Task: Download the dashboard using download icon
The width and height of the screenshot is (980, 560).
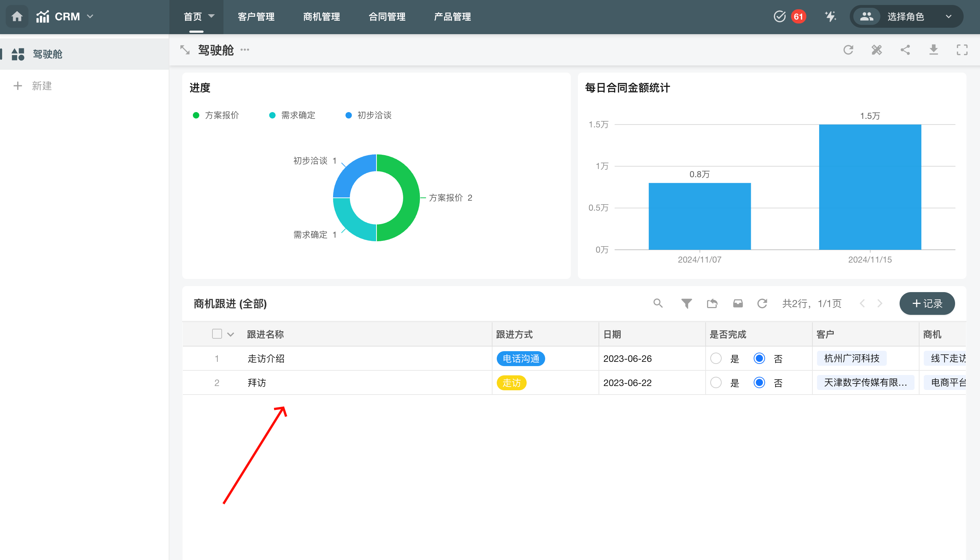Action: click(933, 50)
